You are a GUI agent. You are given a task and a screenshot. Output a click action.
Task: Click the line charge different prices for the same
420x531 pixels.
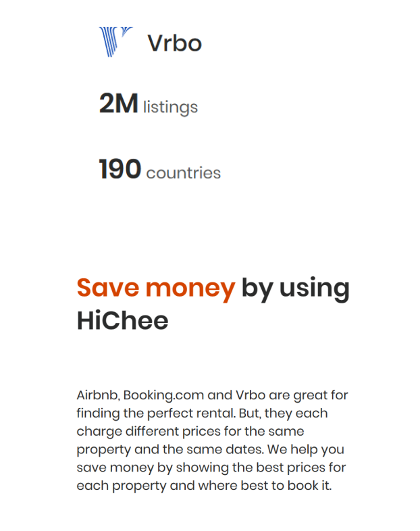pyautogui.click(x=190, y=432)
